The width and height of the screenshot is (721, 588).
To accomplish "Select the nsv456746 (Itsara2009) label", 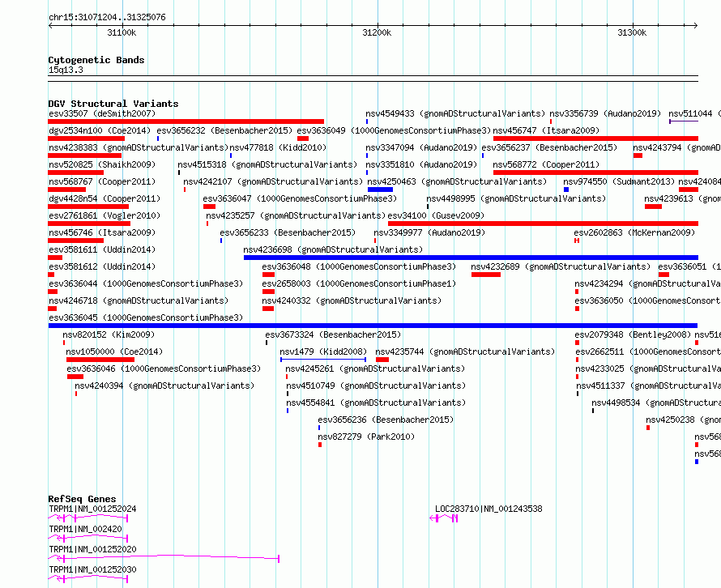I will click(102, 232).
